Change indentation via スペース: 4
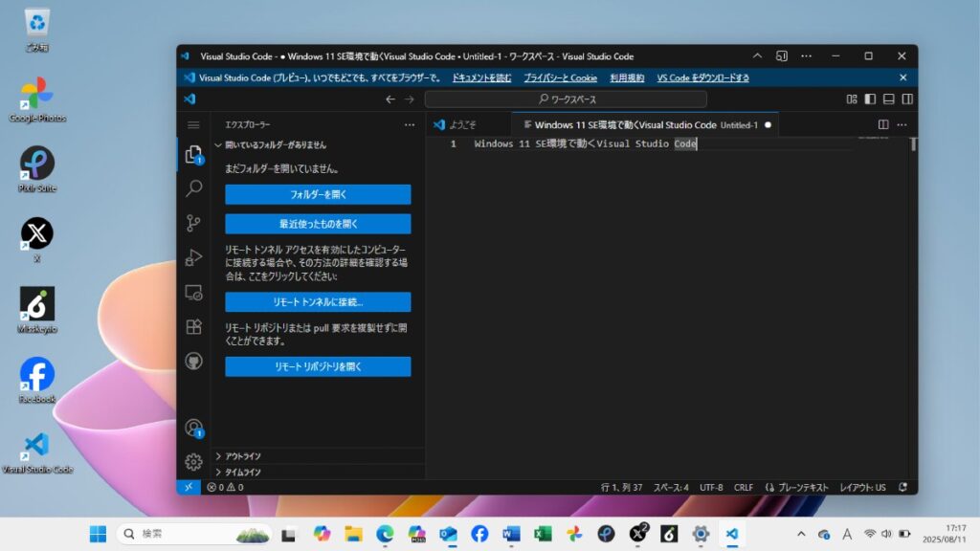980x551 pixels. pos(671,487)
